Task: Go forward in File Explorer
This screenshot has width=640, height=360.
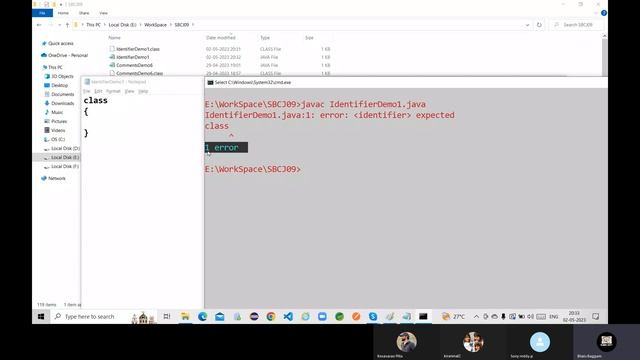Action: pos(51,25)
